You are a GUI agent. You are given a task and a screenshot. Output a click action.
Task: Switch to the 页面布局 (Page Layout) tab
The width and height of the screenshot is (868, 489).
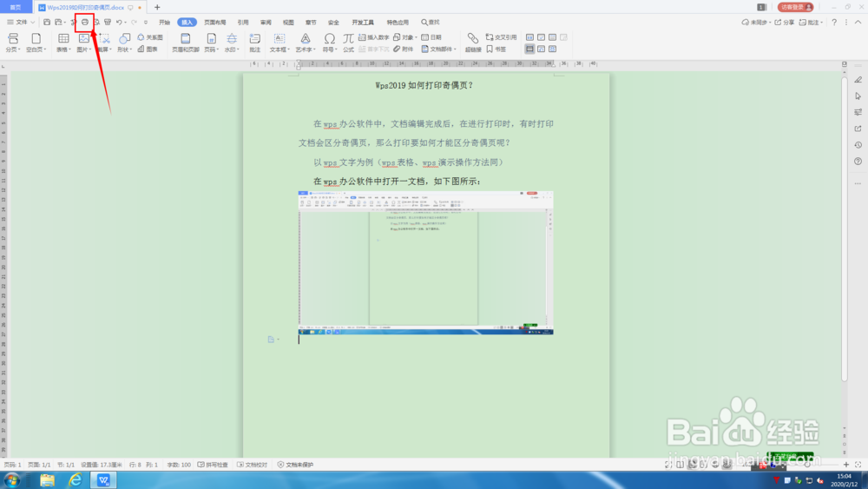point(214,23)
